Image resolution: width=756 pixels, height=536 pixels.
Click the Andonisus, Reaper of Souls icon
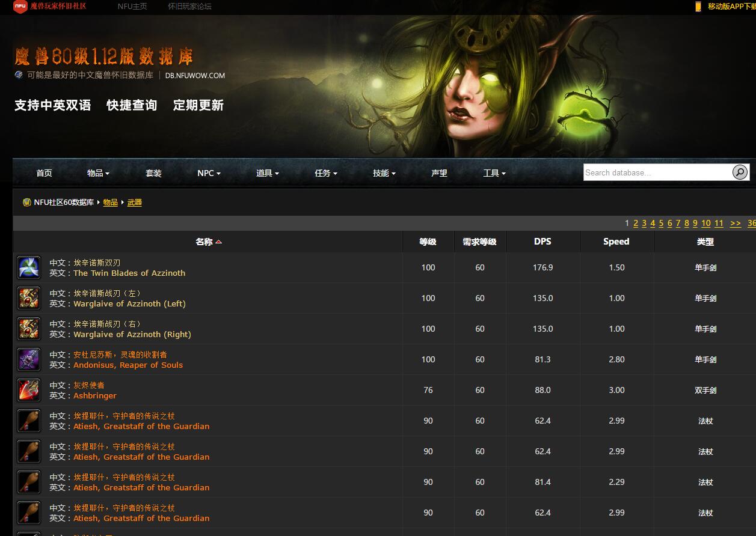29,359
